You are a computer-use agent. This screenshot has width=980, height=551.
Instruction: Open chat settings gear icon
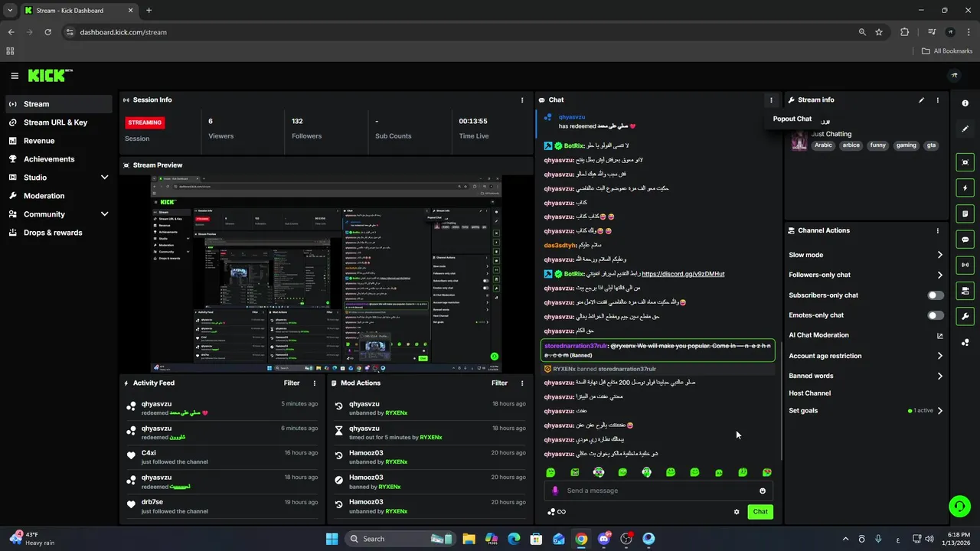point(737,512)
